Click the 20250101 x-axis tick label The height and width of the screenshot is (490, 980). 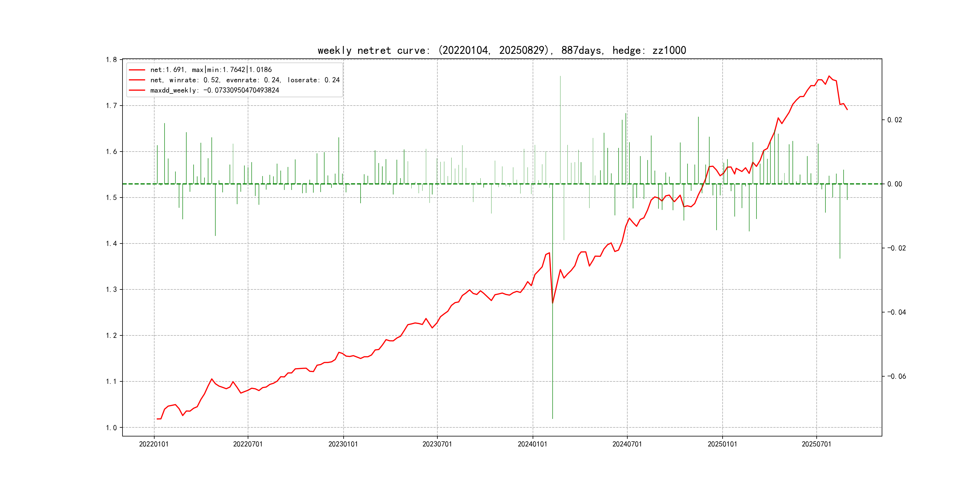point(722,444)
